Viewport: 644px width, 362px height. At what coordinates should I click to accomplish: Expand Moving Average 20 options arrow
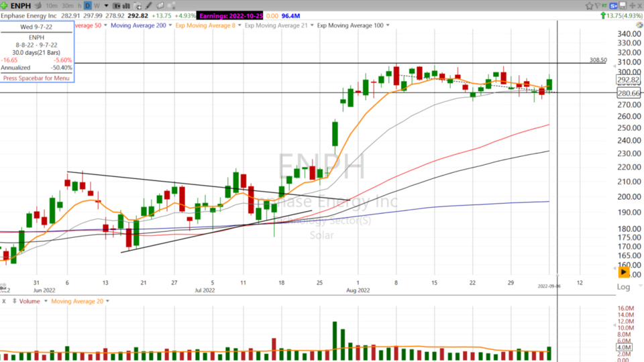pyautogui.click(x=107, y=301)
